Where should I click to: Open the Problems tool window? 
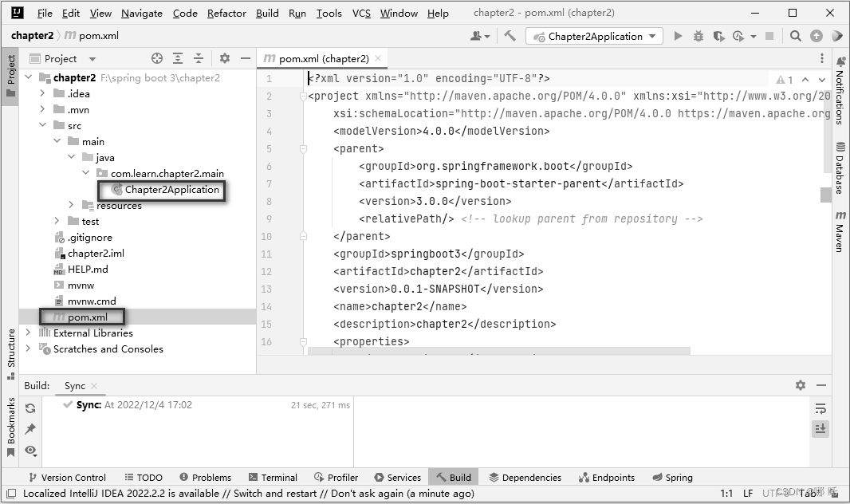click(206, 478)
